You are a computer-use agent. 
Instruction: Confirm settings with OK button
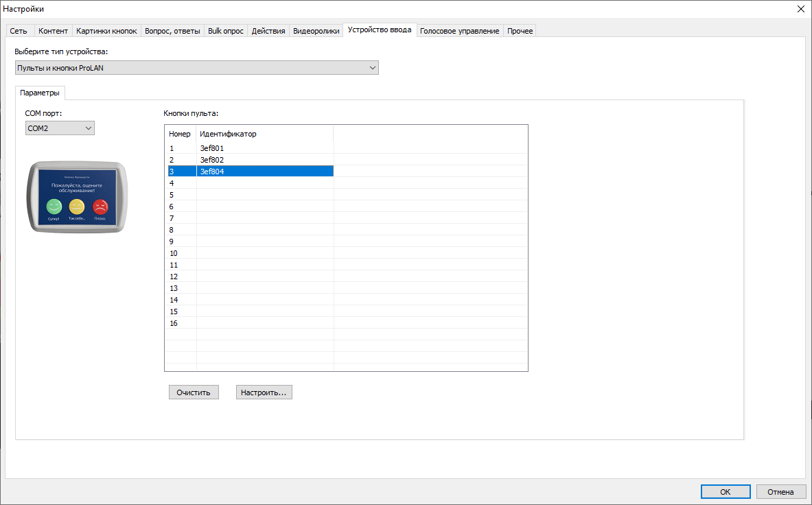[725, 492]
